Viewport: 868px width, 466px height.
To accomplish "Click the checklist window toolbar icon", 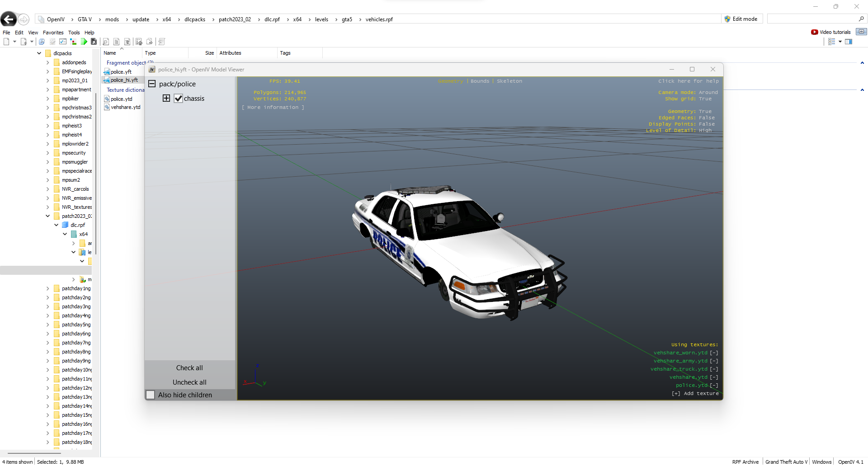I will pos(63,42).
